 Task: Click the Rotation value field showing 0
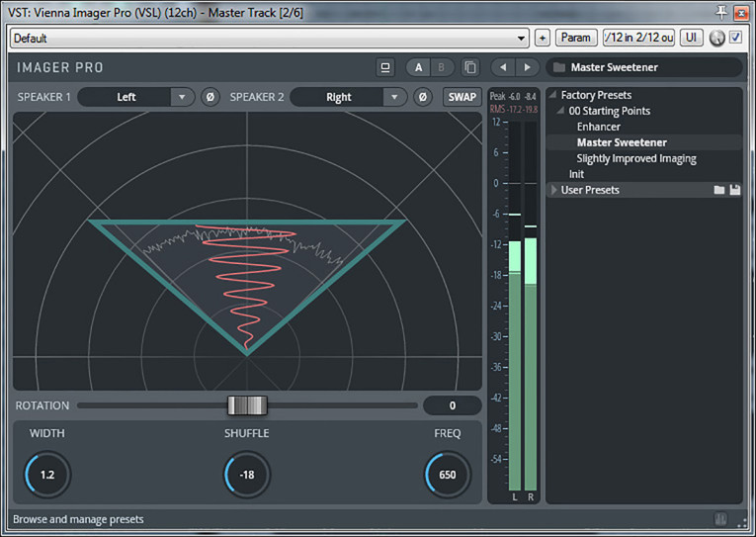point(453,405)
